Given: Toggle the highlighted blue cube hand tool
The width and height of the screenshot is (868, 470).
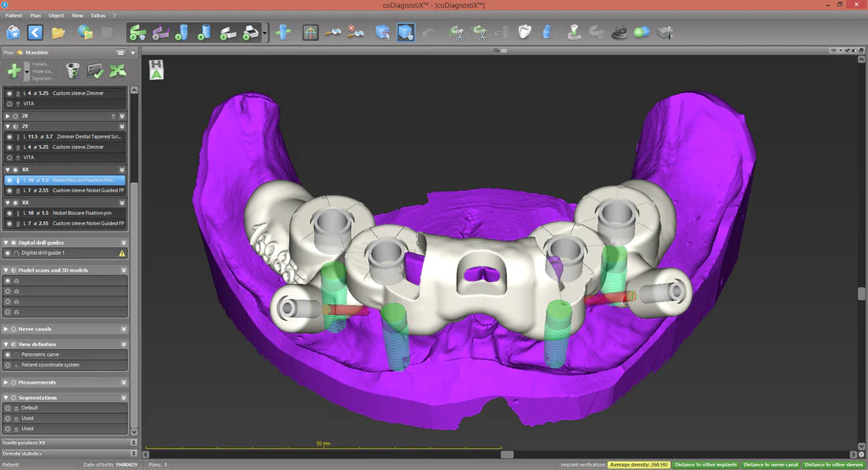Looking at the screenshot, I should [406, 33].
